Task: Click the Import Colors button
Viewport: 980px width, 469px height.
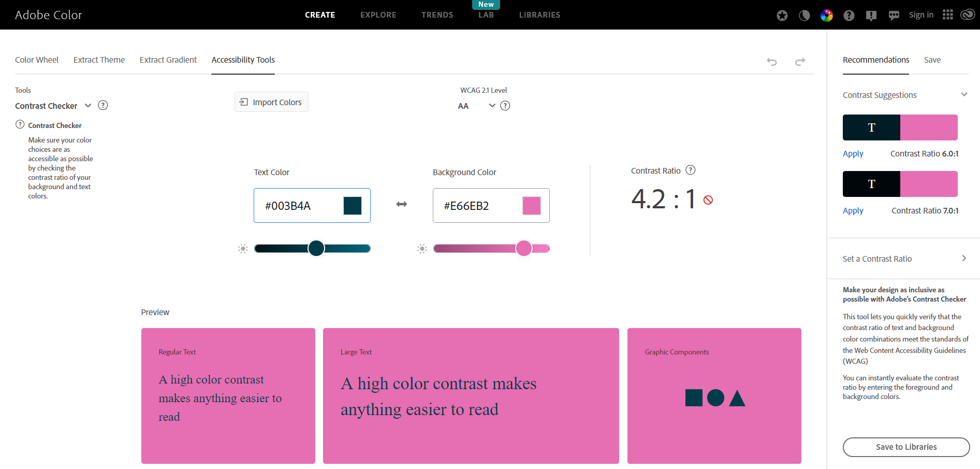Action: (271, 102)
